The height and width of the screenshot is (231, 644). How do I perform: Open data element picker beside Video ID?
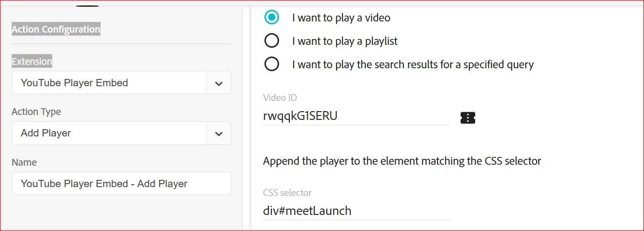coord(467,117)
